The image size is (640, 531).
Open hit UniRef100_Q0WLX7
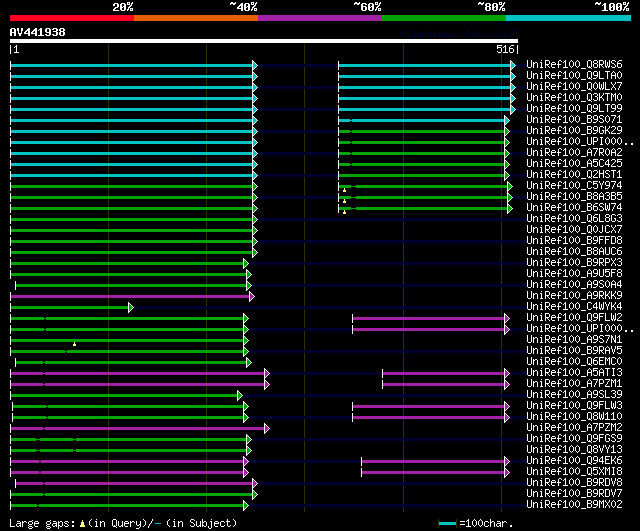click(x=574, y=87)
